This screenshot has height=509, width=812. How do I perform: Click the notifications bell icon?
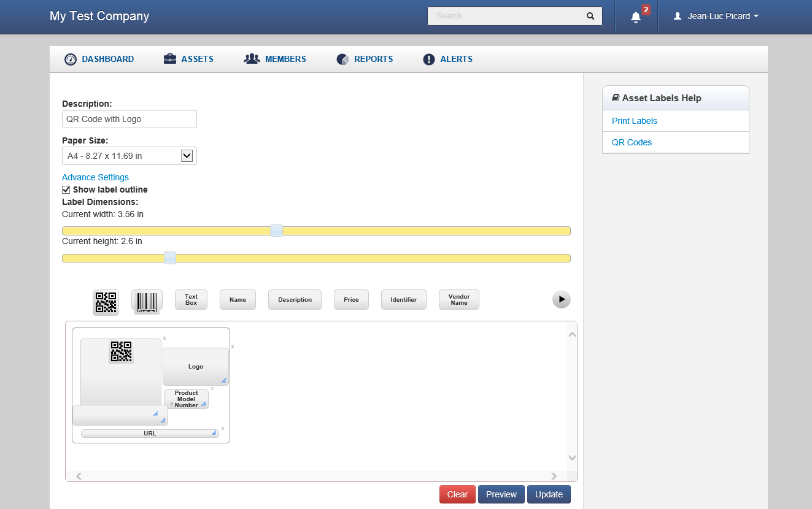point(636,17)
